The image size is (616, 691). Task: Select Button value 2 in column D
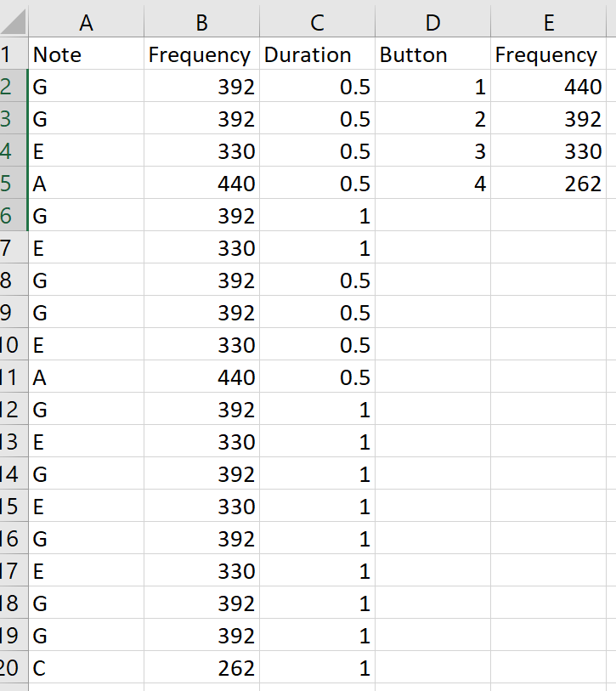pos(432,118)
